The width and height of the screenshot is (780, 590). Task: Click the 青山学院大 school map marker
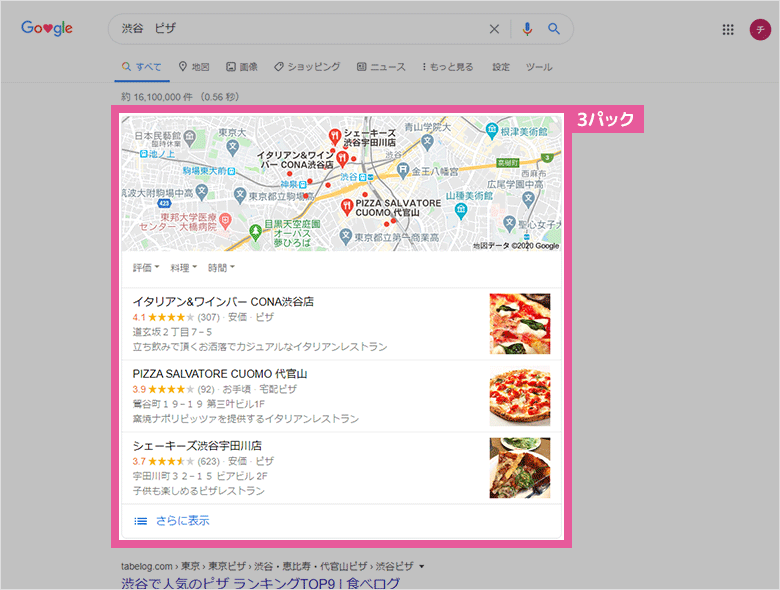click(427, 142)
